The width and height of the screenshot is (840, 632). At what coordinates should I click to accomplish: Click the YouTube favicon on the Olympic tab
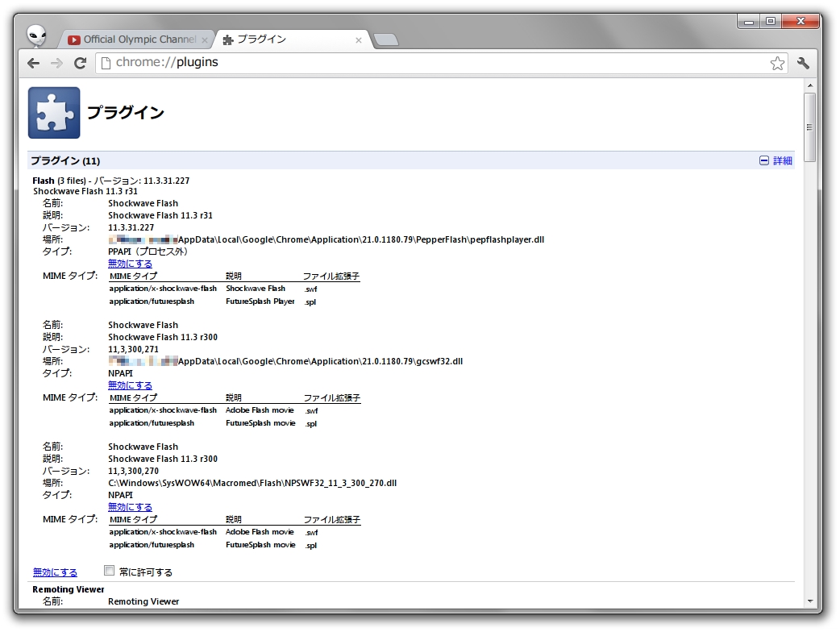coord(73,39)
